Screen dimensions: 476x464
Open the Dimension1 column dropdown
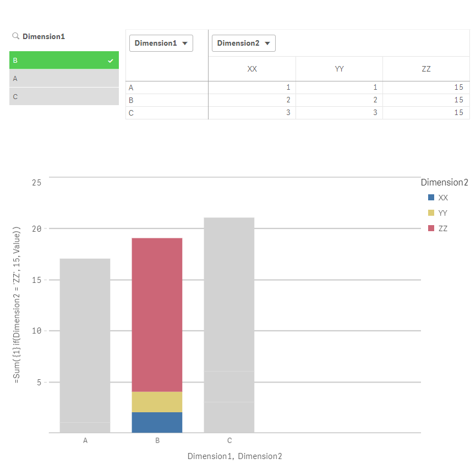[x=161, y=42]
